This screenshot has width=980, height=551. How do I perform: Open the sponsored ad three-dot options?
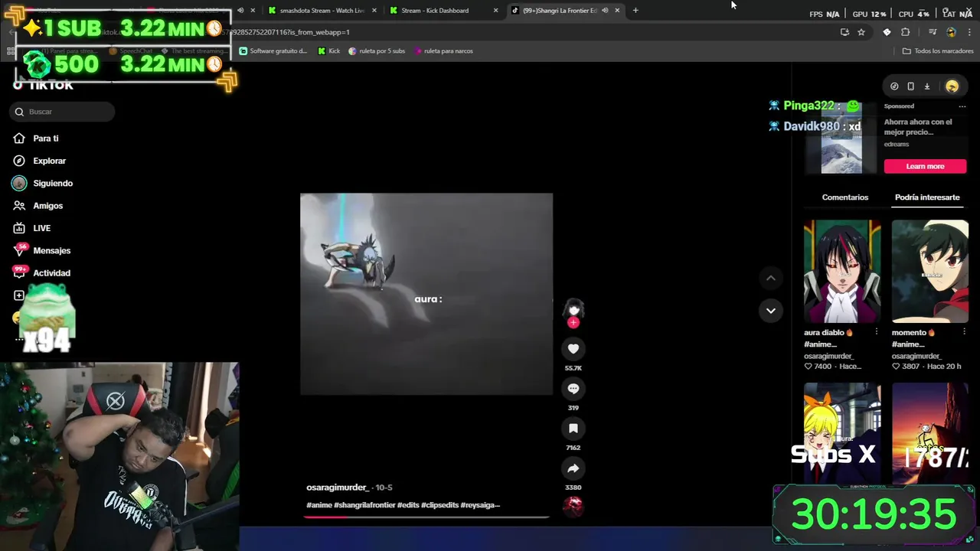tap(962, 106)
